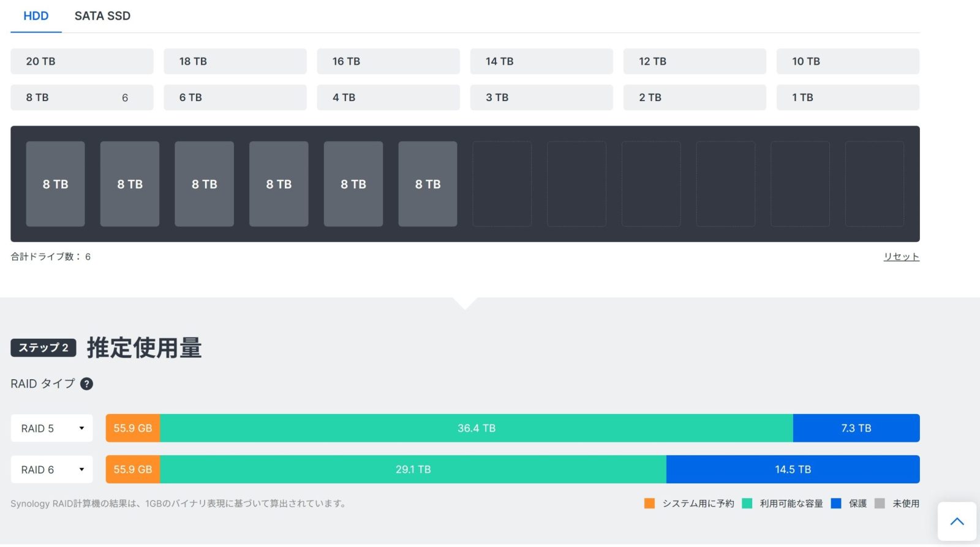Choose the 12 TB drive option
Viewport: 980px width, 547px height.
coord(694,61)
